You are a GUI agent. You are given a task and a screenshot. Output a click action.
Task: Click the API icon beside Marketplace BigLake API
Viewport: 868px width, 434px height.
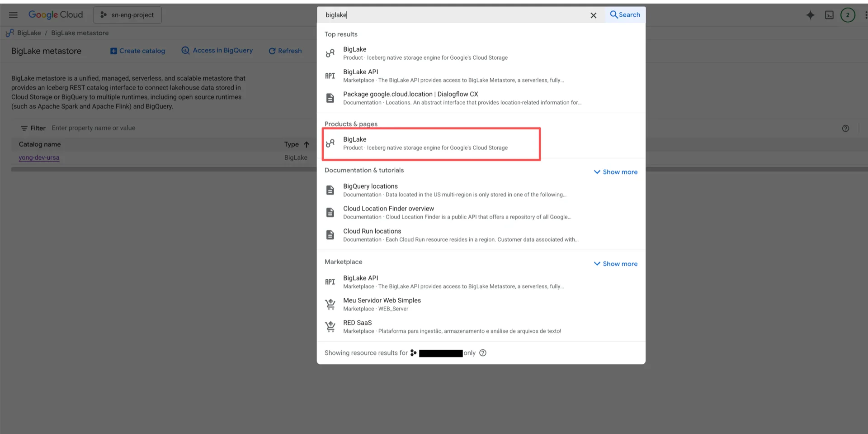coord(330,282)
